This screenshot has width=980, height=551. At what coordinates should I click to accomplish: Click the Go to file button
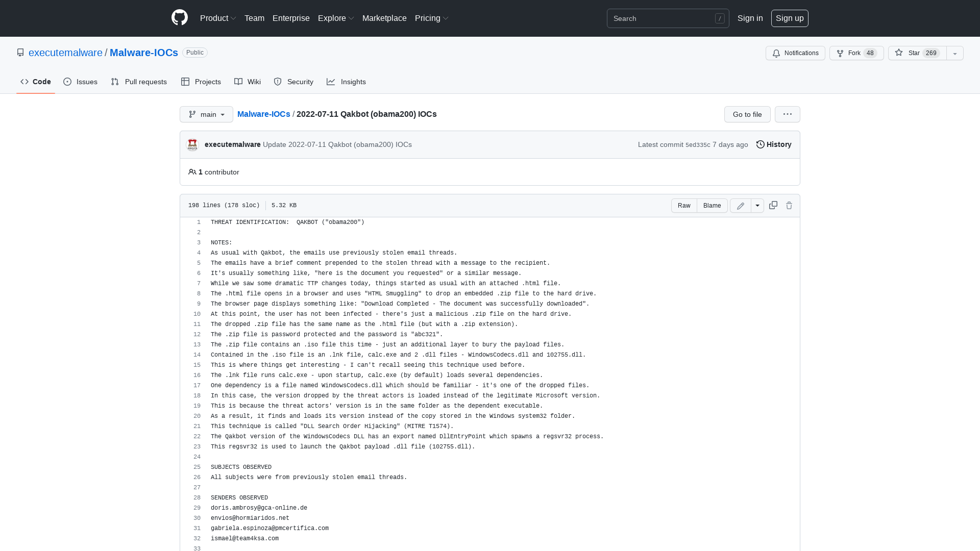[747, 114]
